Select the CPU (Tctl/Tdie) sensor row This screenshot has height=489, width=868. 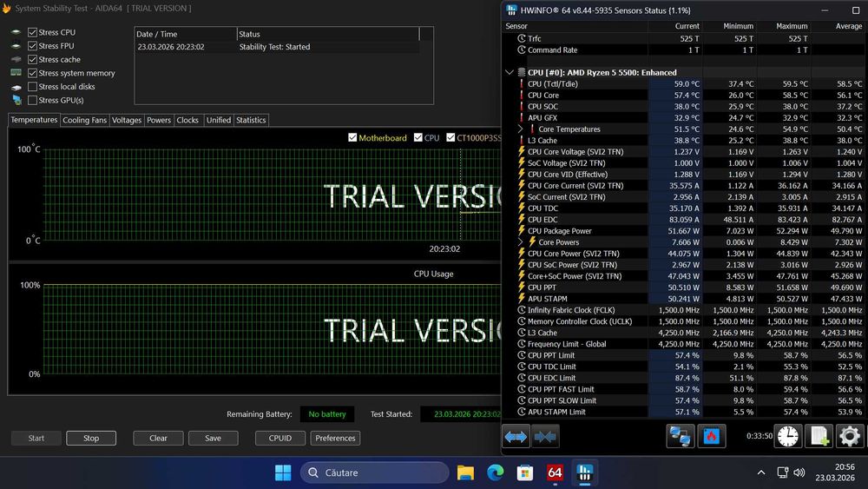[x=685, y=83]
